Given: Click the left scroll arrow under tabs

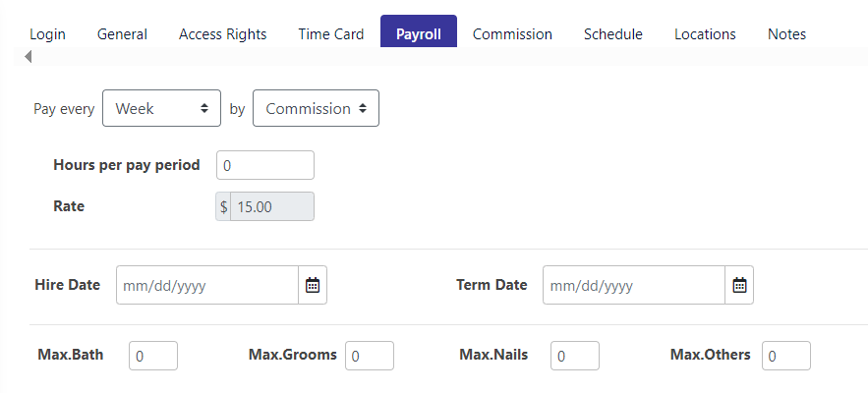Looking at the screenshot, I should pyautogui.click(x=29, y=56).
